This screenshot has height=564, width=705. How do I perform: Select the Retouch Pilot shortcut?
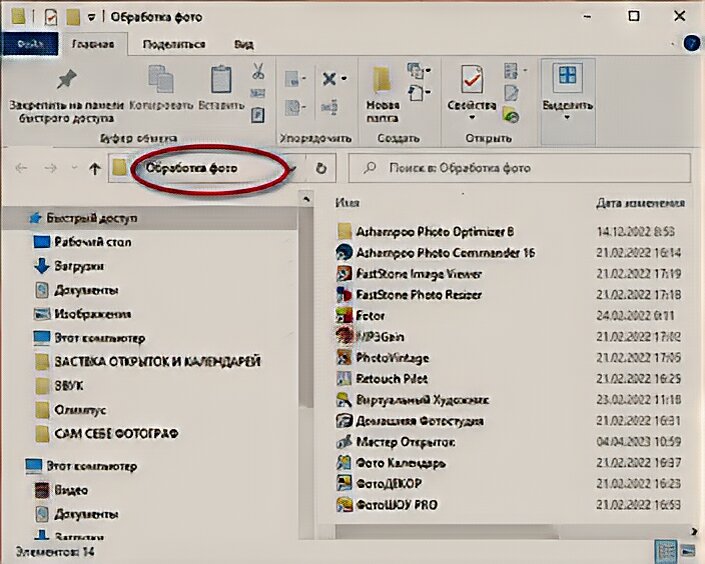[x=382, y=379]
